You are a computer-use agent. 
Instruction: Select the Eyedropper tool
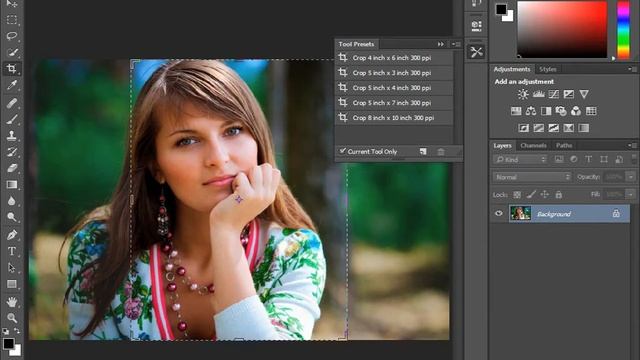[12, 85]
